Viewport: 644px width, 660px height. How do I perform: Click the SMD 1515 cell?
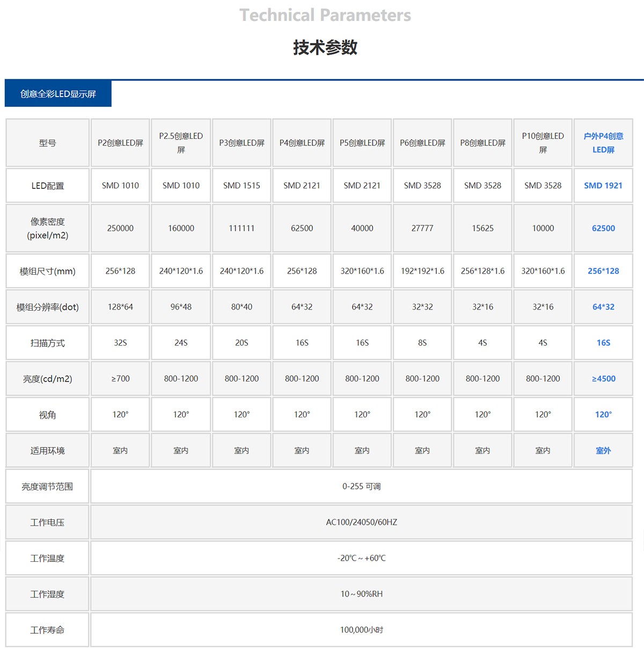pos(241,186)
